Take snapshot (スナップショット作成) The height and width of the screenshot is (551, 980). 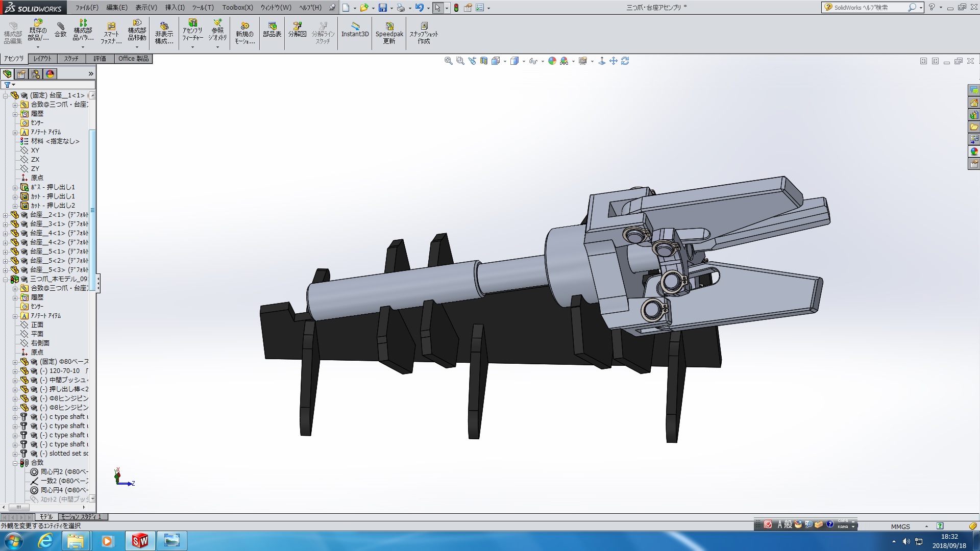coord(424,33)
